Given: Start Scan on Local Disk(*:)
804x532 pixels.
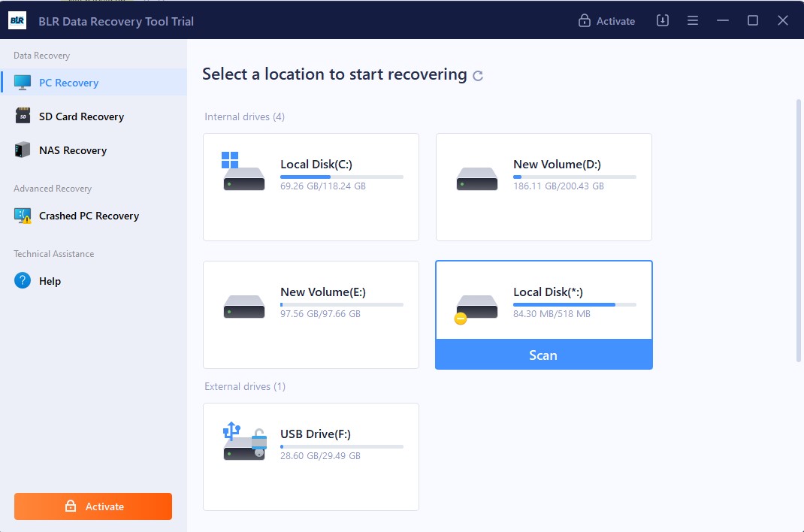Looking at the screenshot, I should point(543,355).
